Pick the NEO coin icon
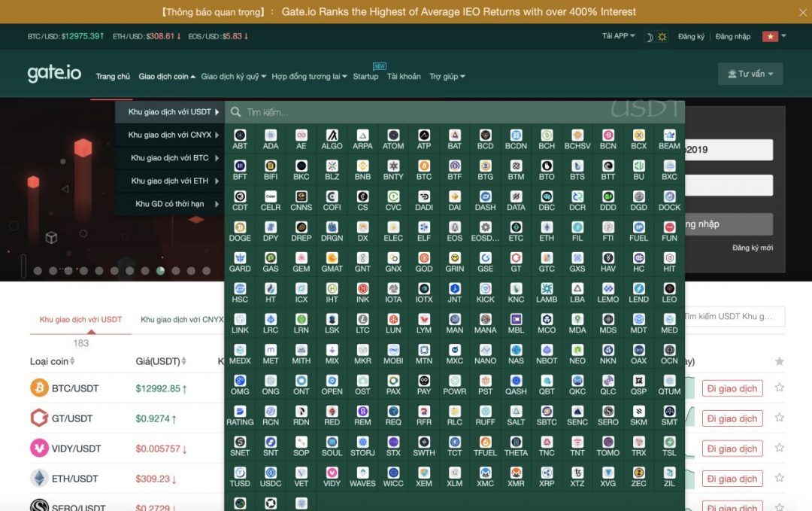 point(577,350)
